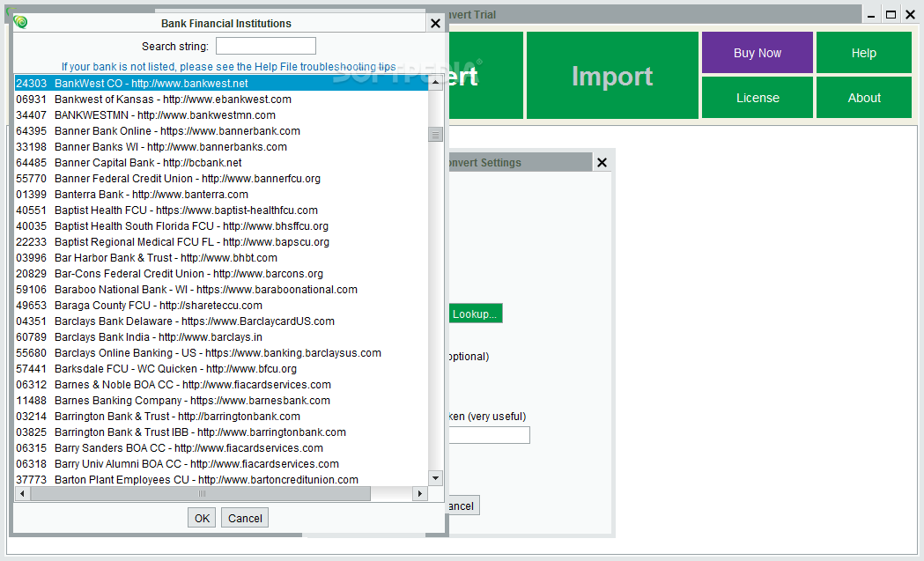
Task: Select Barclays Bank India entry
Action: click(222, 337)
